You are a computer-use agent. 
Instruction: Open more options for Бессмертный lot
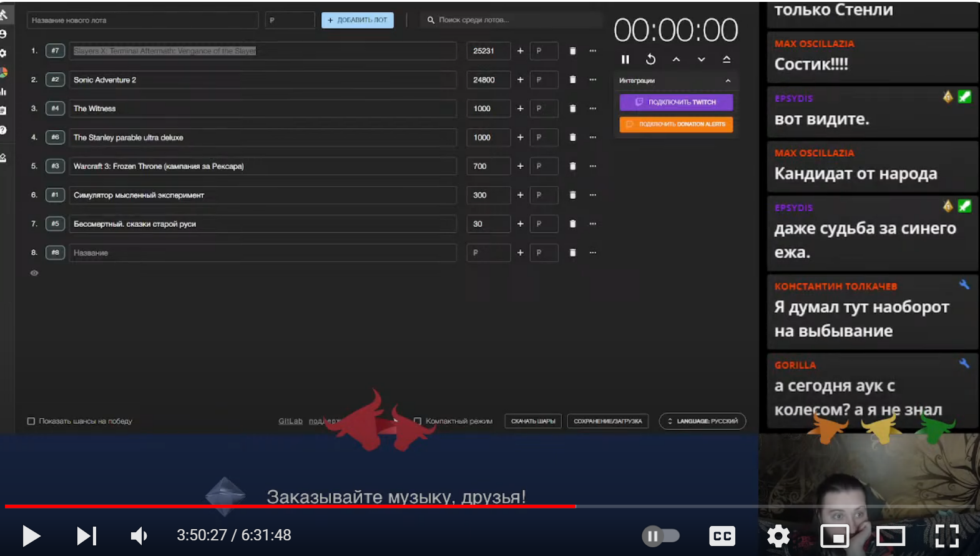(593, 224)
